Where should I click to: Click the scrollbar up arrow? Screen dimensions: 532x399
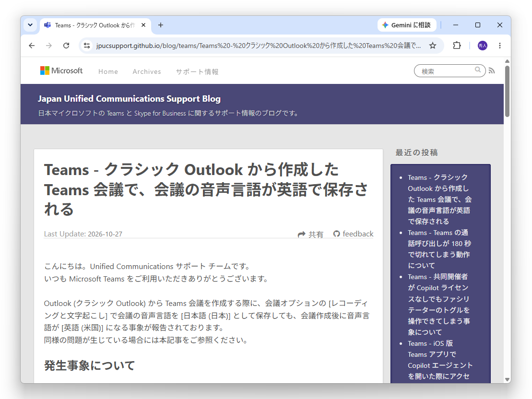[507, 61]
